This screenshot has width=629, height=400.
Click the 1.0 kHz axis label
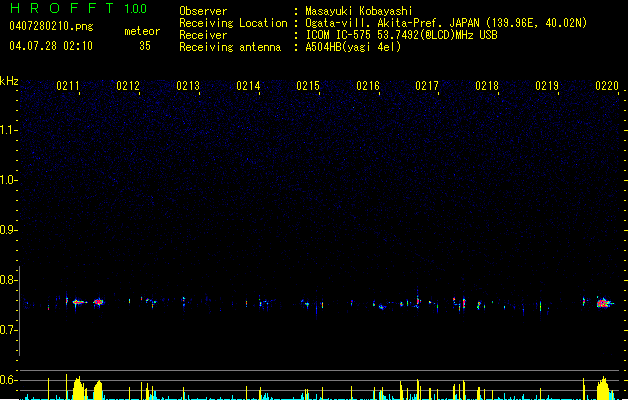tap(8, 180)
